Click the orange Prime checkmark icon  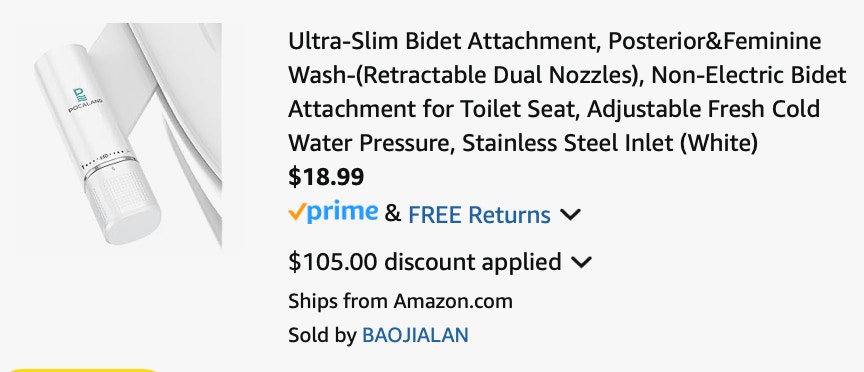296,212
